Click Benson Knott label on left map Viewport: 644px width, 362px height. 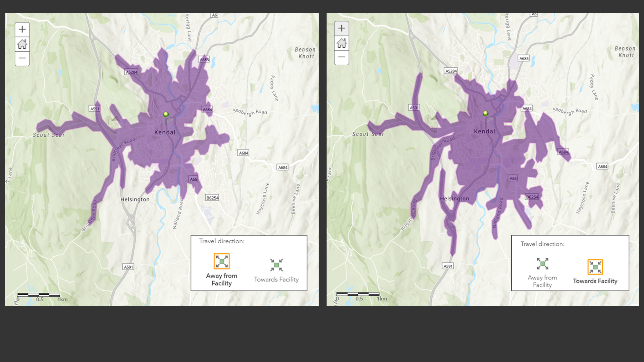tap(305, 53)
